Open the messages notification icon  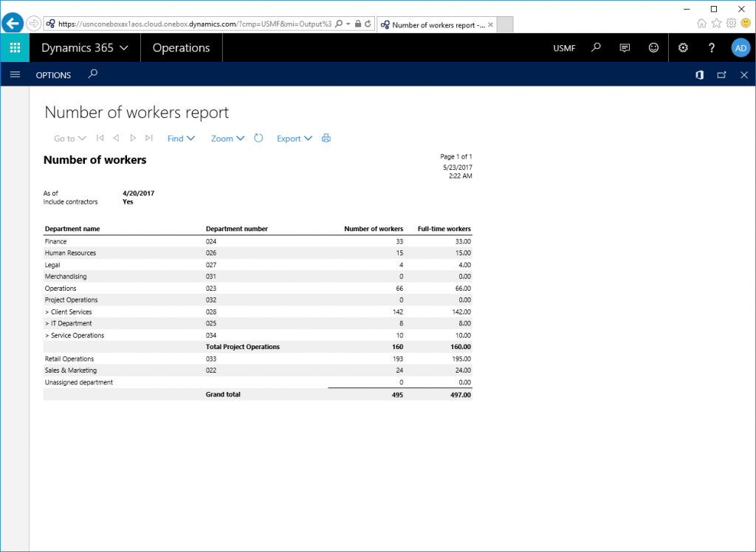click(x=624, y=47)
